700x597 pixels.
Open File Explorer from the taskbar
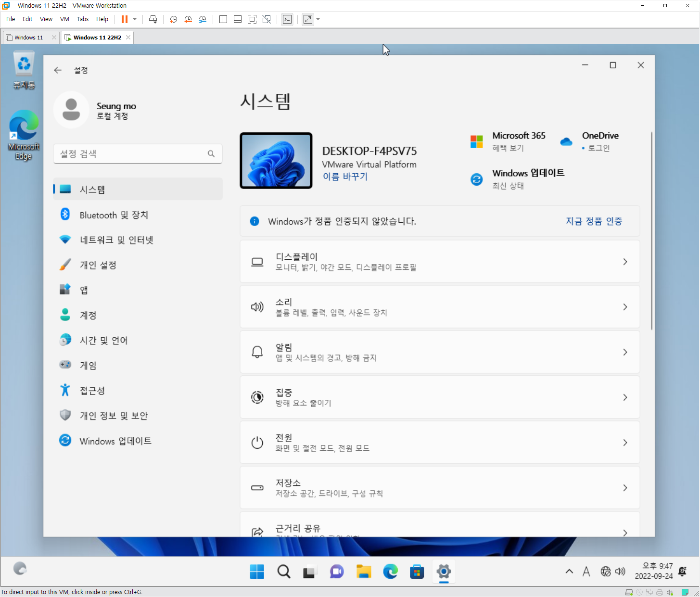click(364, 572)
